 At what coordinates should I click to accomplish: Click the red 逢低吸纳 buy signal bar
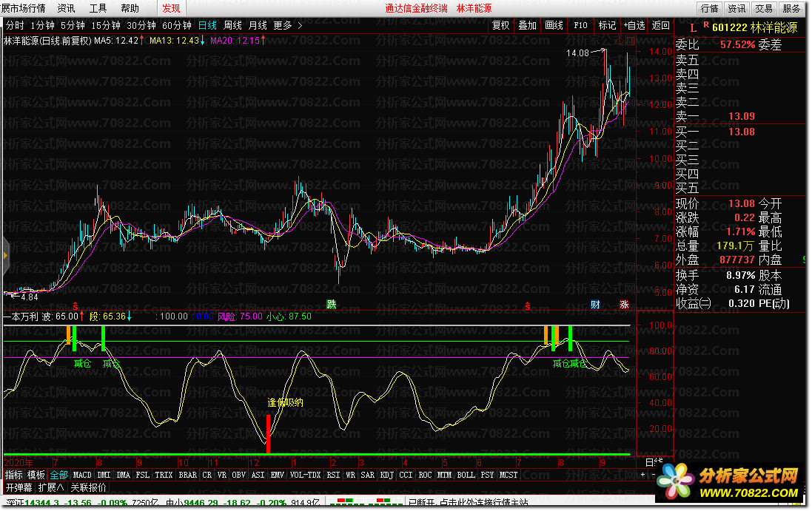(x=268, y=433)
